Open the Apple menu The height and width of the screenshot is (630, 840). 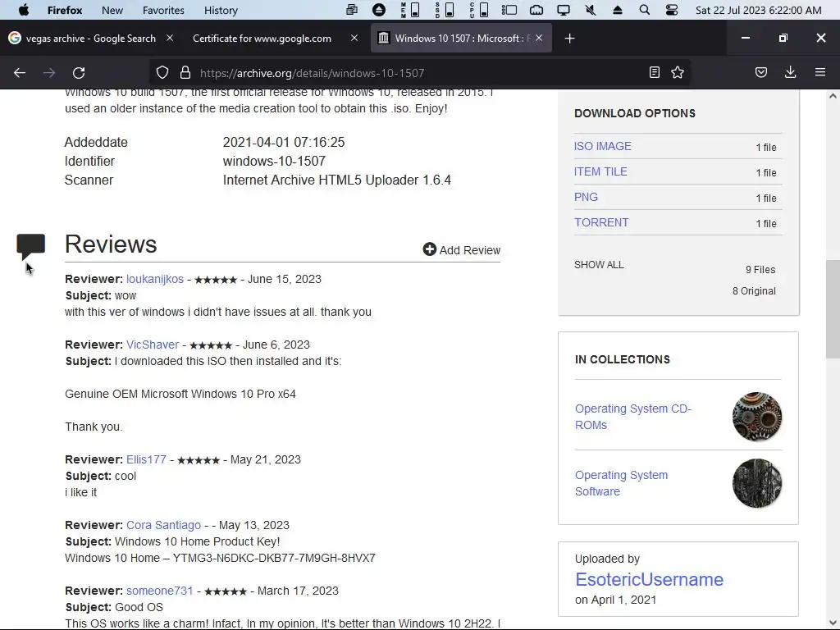tap(24, 10)
